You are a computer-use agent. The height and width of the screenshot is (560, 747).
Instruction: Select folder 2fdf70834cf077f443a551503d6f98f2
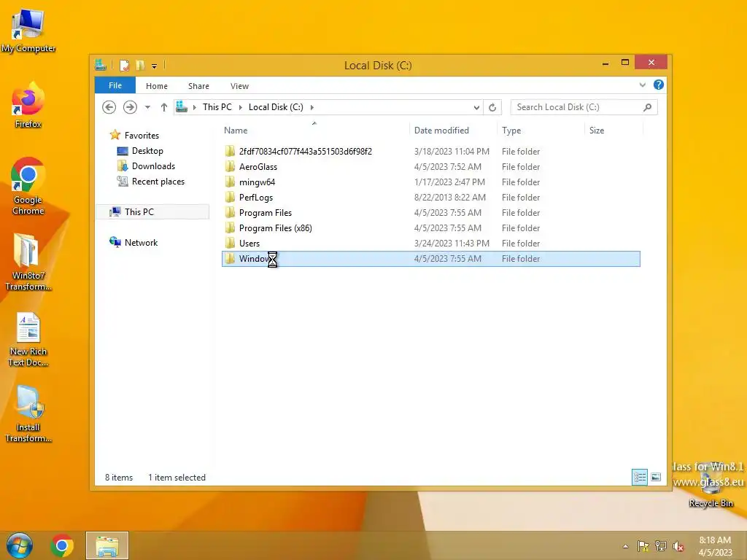coord(431,152)
